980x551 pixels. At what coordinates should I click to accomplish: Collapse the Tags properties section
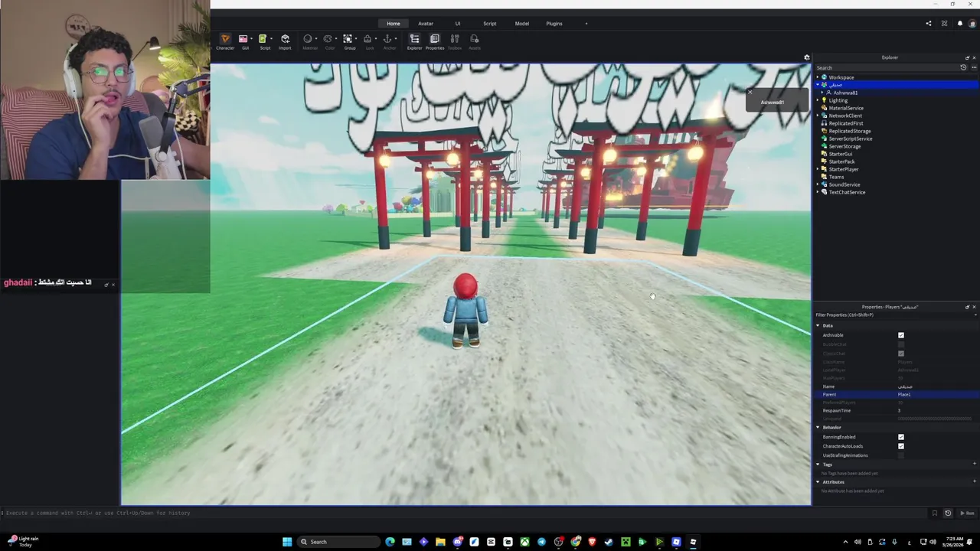[818, 465]
